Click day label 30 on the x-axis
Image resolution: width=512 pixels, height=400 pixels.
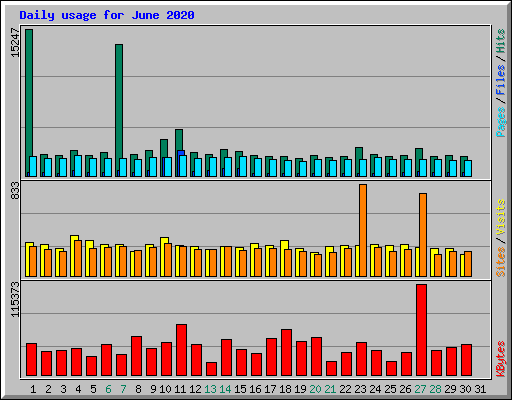tap(465, 389)
